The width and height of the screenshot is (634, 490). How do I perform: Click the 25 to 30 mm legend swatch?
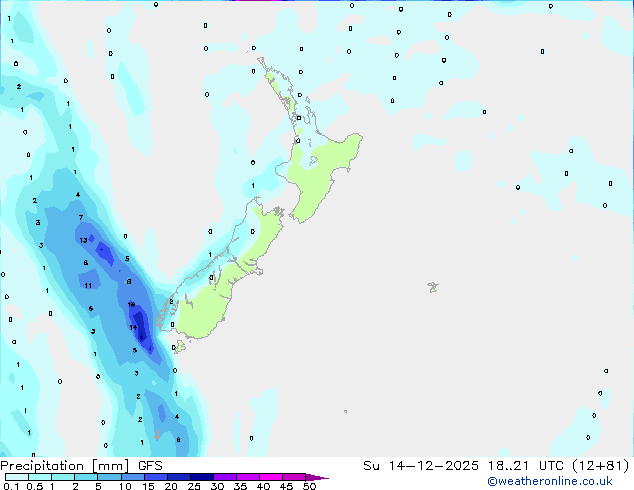pos(201,477)
